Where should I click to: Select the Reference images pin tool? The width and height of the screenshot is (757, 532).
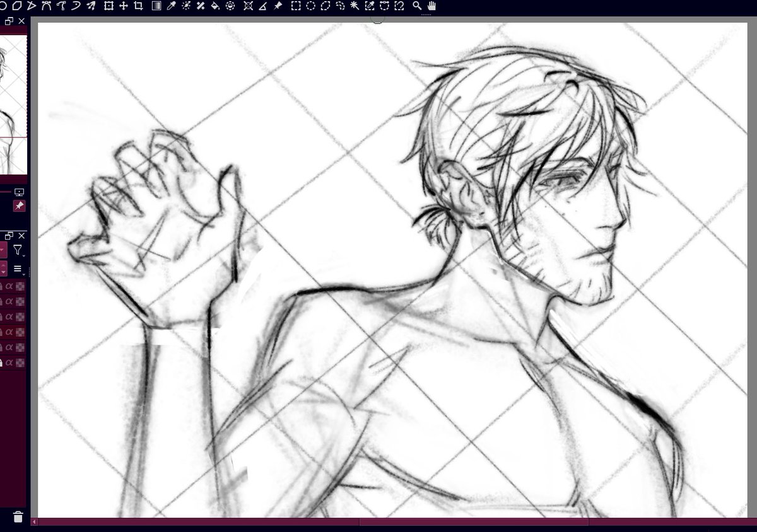[278, 6]
